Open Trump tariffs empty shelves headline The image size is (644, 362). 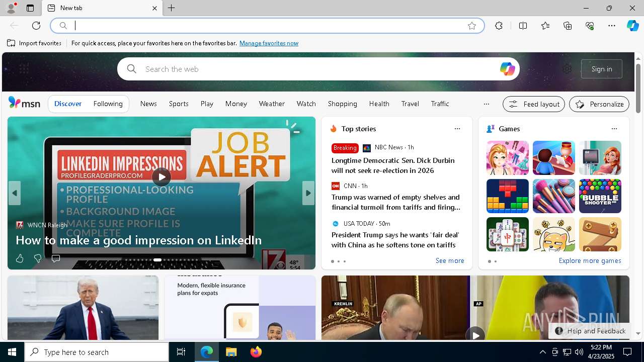tap(395, 202)
